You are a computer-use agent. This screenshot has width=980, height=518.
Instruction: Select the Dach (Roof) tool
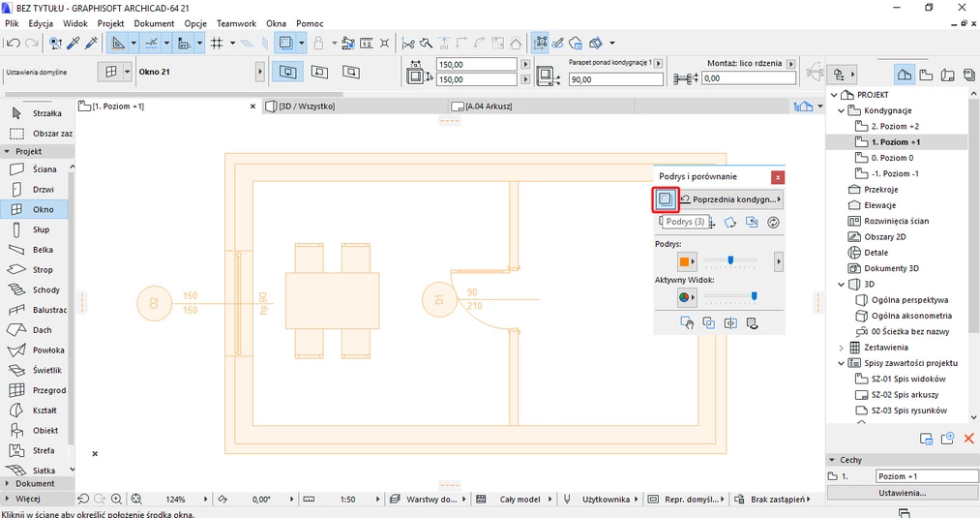35,330
